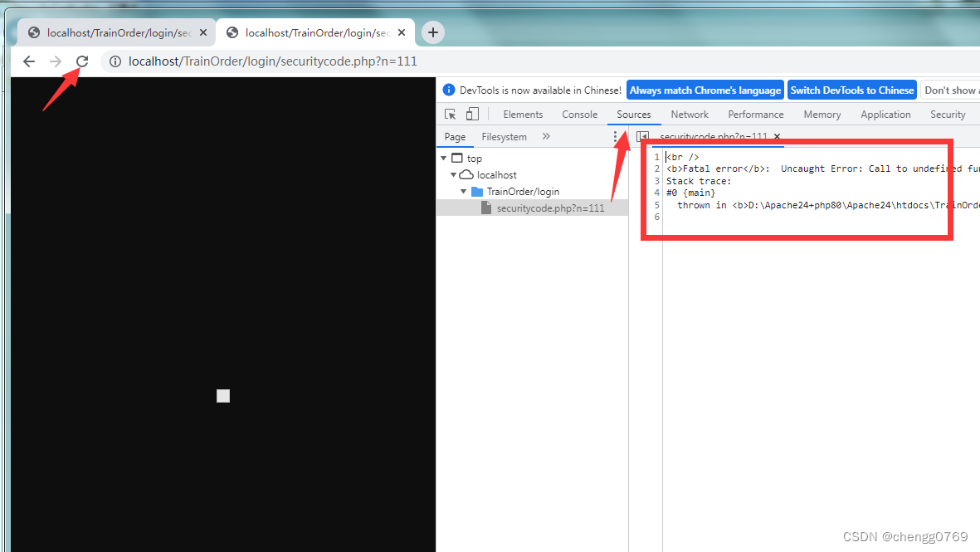Image resolution: width=980 pixels, height=552 pixels.
Task: Switch to the Network tab
Action: point(690,115)
